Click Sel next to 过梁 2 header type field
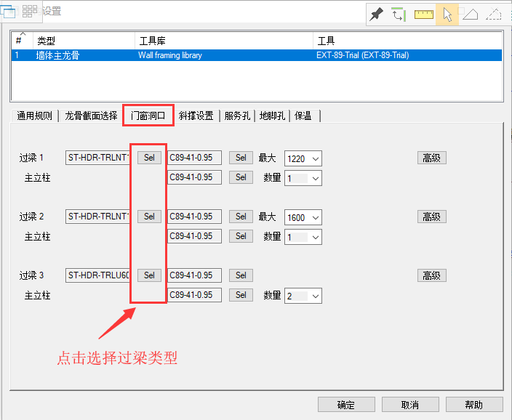 pos(149,217)
